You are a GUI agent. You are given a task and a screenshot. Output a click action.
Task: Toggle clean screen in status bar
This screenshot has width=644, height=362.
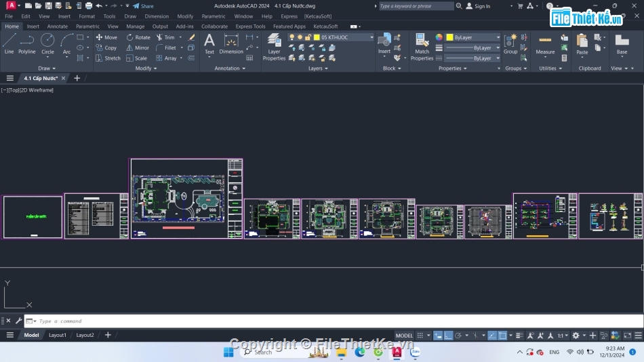coord(628,336)
